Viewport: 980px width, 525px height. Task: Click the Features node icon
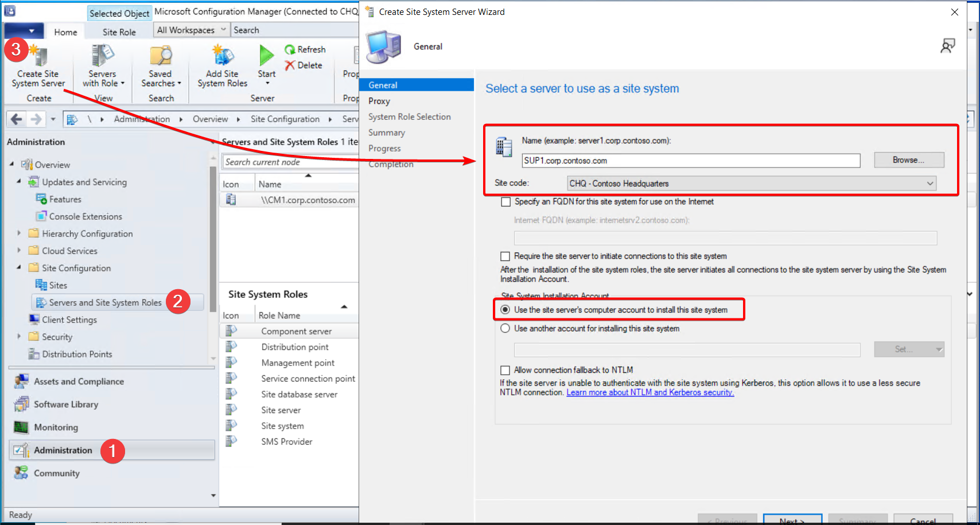pos(41,199)
